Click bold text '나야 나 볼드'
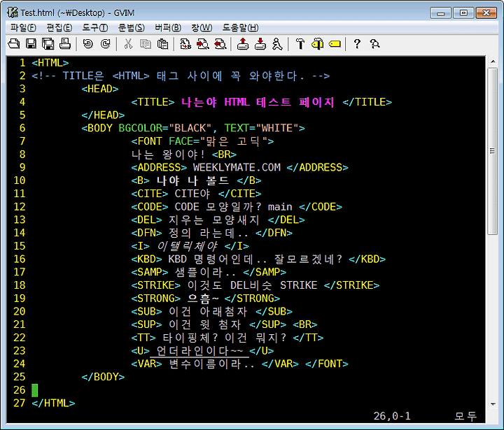This screenshot has height=430, width=504. [193, 180]
